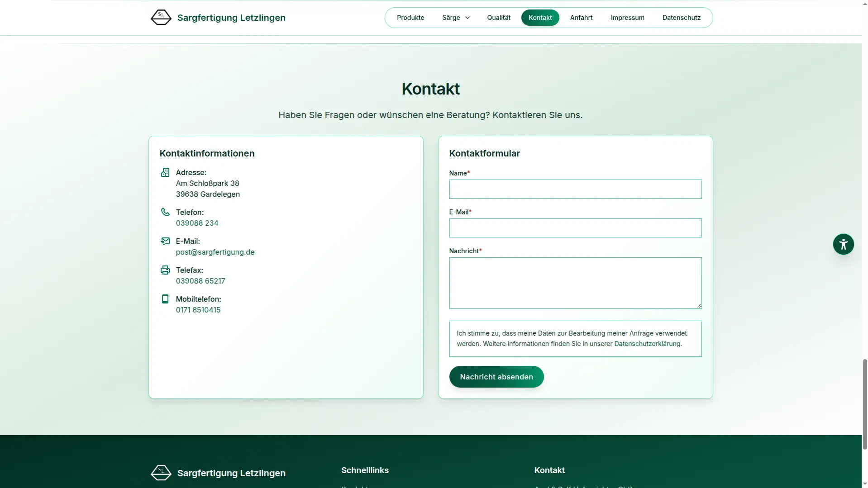Viewport: 868px width, 488px height.
Task: Open the accessibility options button
Action: pos(843,244)
